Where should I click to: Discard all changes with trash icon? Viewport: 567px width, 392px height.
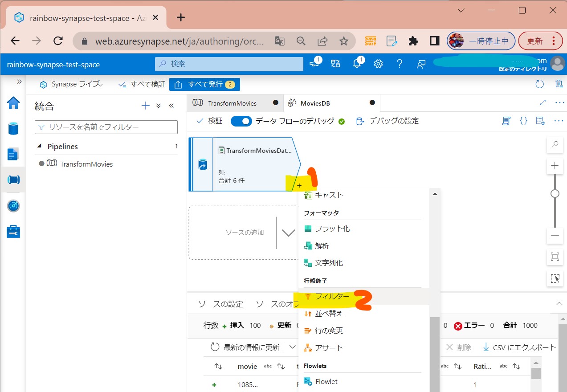tap(559, 84)
